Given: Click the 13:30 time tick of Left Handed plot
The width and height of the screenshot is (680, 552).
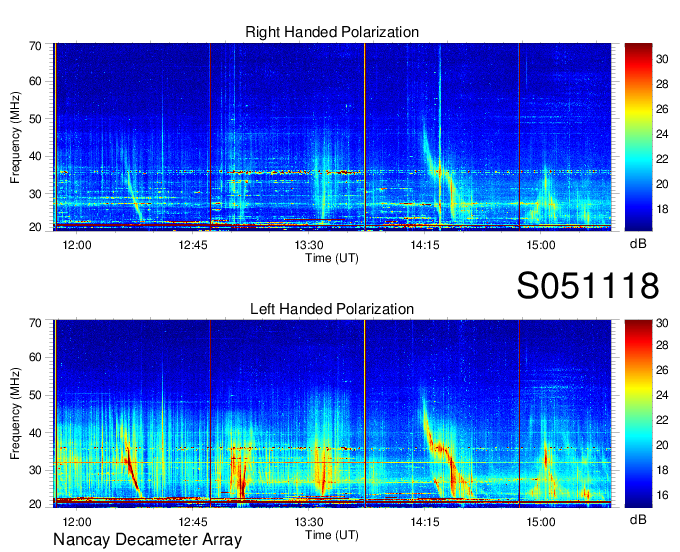Looking at the screenshot, I should coord(309,522).
